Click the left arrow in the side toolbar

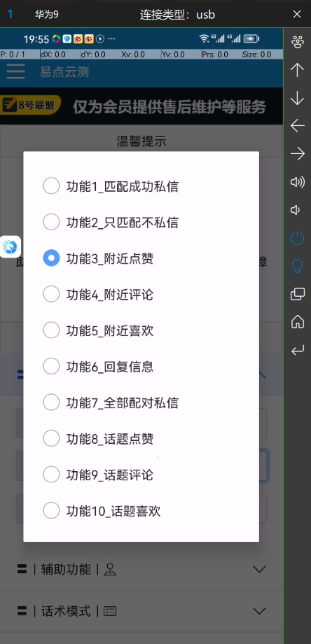click(x=297, y=126)
